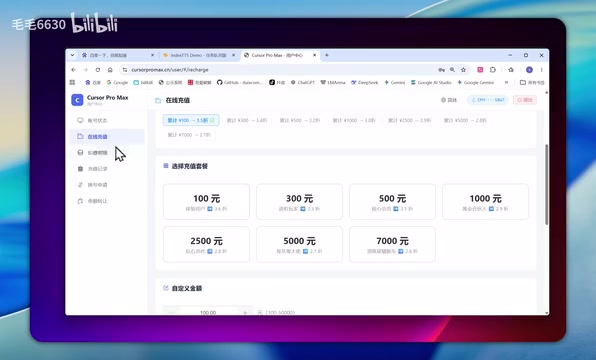Choose the 500 元 recharge package

392,202
